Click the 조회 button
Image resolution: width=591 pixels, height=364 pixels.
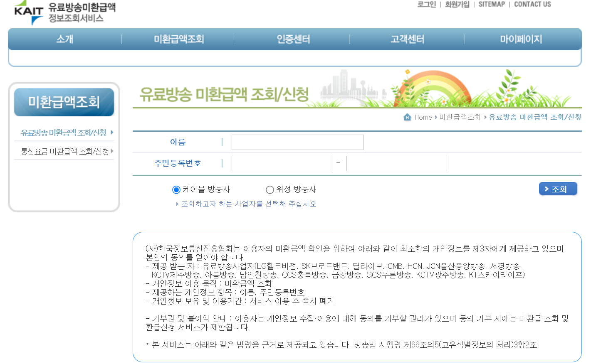point(558,189)
